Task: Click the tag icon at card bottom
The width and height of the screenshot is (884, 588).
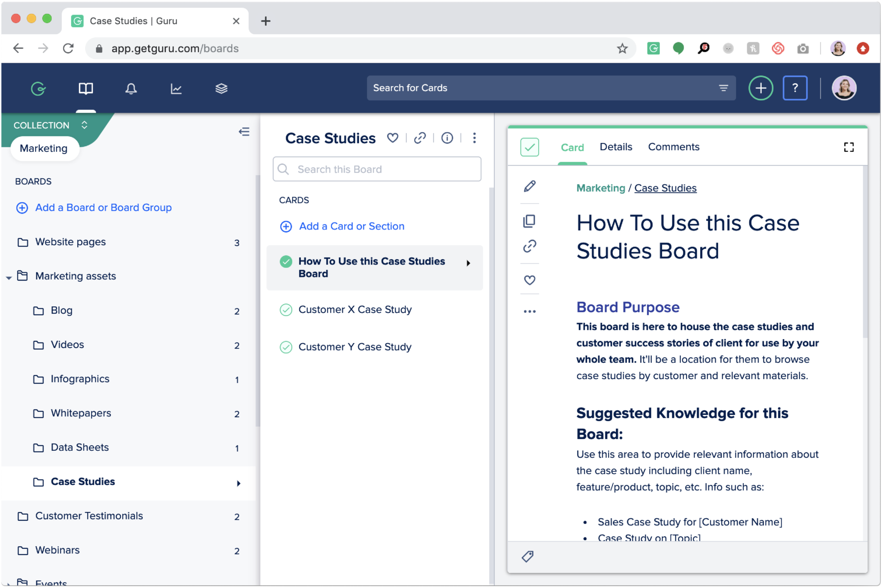Action: coord(527,557)
